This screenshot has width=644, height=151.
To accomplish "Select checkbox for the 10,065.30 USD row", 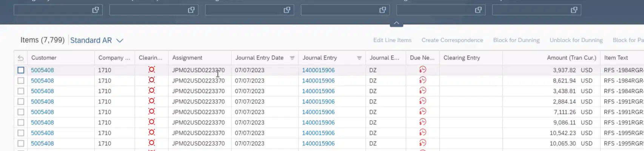I will click(21, 143).
